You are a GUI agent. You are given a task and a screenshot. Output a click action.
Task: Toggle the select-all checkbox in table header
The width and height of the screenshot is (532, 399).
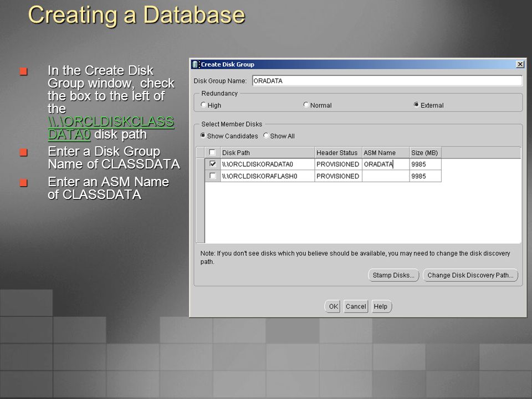point(212,152)
